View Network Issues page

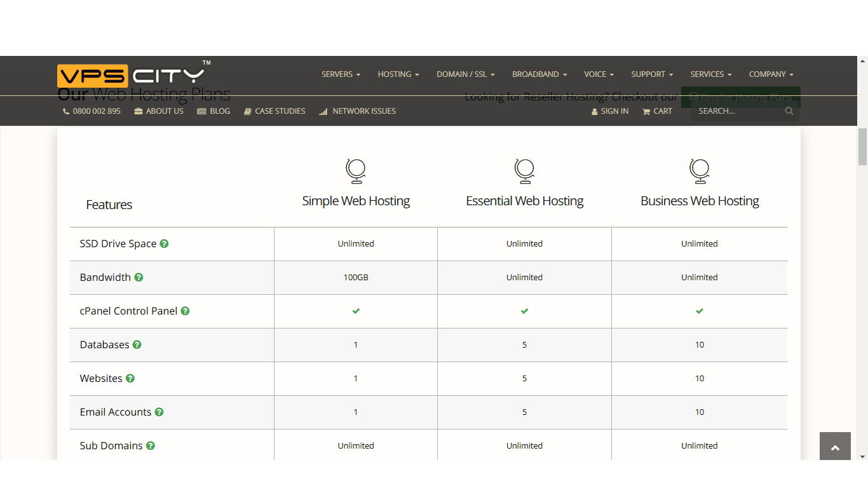click(x=357, y=111)
